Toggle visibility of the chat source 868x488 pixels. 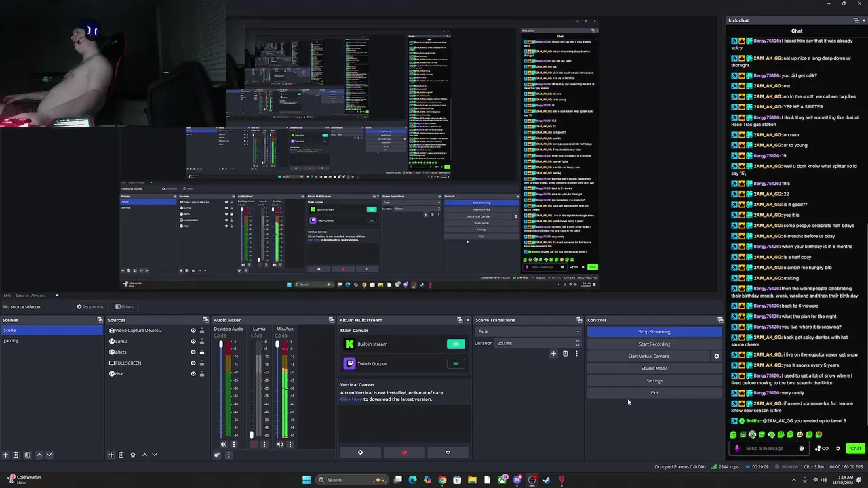pos(193,374)
